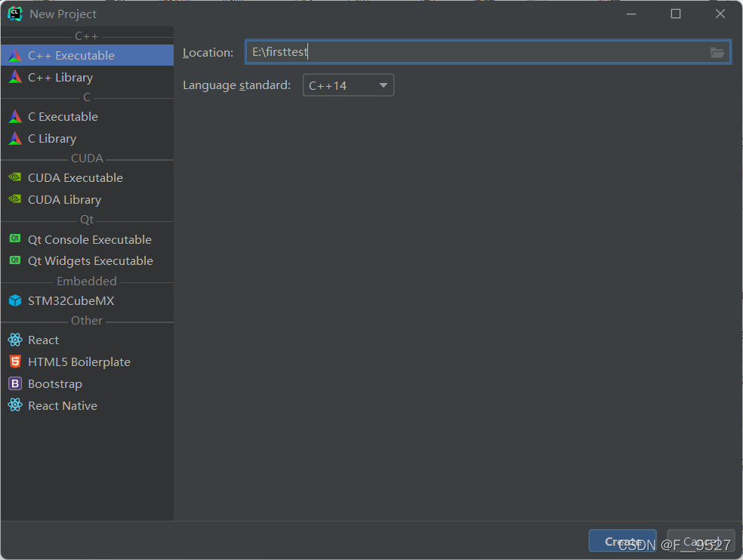Choose the C Library project type
The image size is (743, 560).
coord(87,138)
